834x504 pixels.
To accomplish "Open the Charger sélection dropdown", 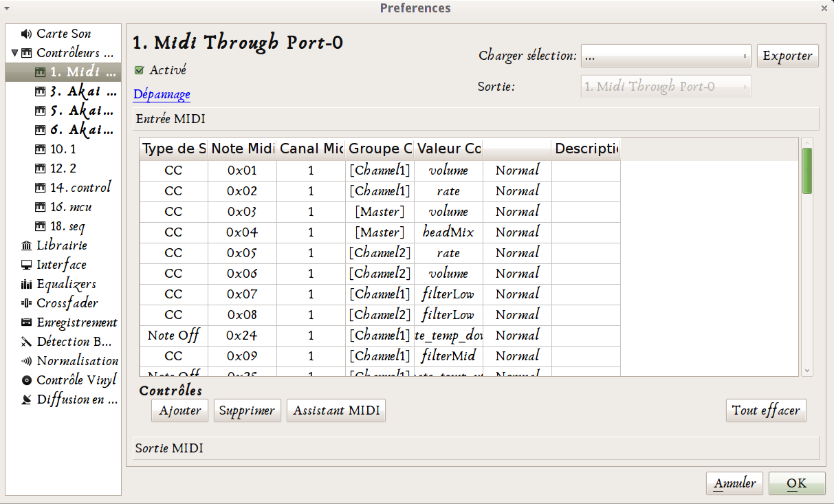I will 666,56.
